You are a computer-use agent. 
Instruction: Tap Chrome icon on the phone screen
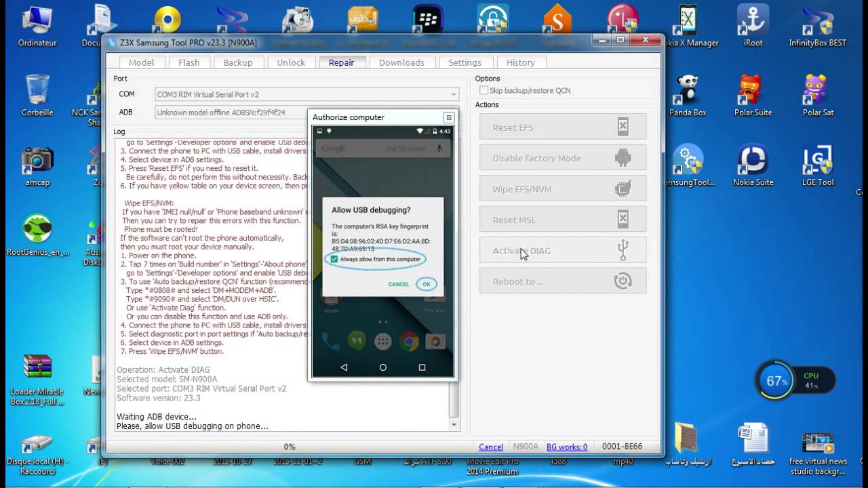[x=409, y=341]
